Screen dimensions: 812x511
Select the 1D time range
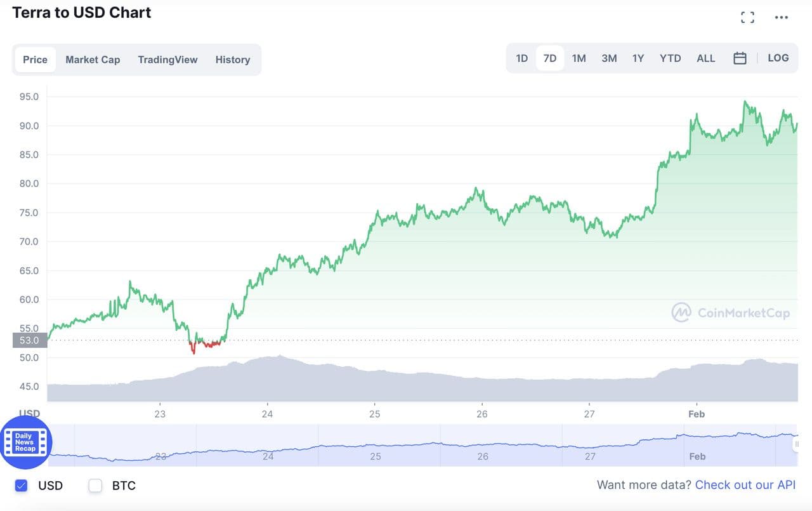[x=521, y=58]
